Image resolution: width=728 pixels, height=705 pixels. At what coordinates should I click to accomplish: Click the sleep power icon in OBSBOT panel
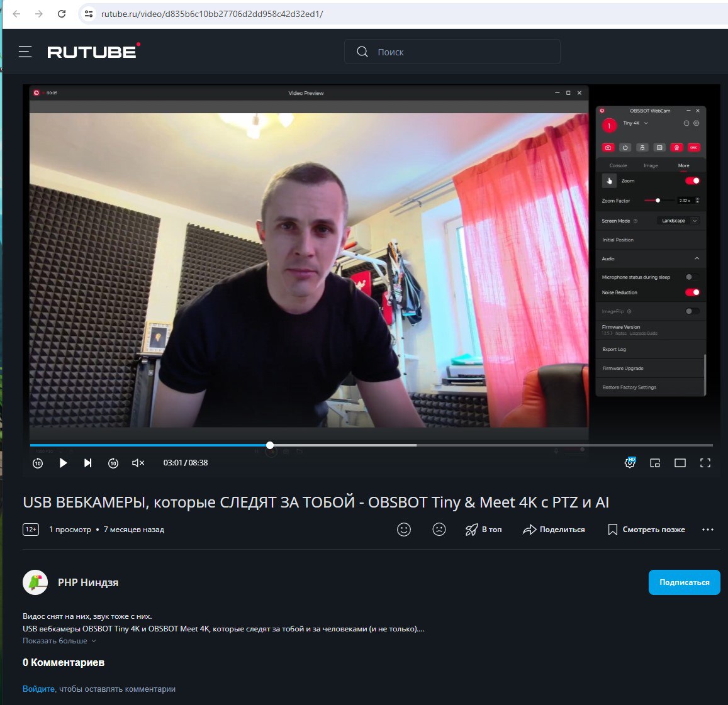click(x=625, y=147)
